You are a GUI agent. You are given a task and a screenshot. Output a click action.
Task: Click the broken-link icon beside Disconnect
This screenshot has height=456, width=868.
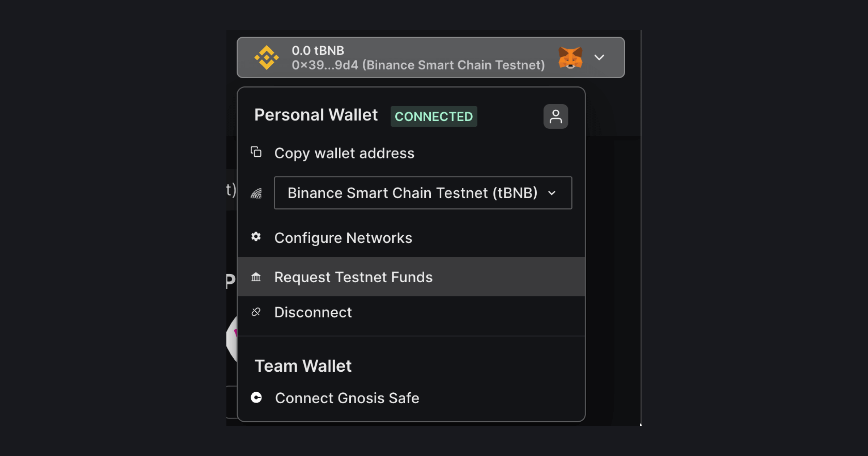pyautogui.click(x=256, y=312)
